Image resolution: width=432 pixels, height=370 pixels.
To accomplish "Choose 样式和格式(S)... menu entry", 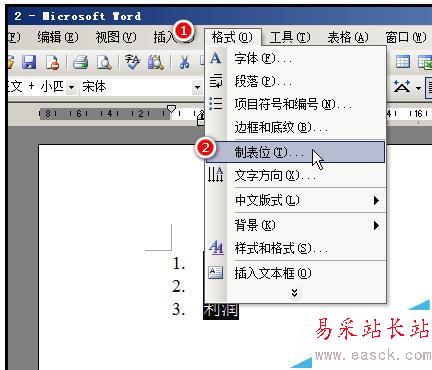I will click(295, 248).
